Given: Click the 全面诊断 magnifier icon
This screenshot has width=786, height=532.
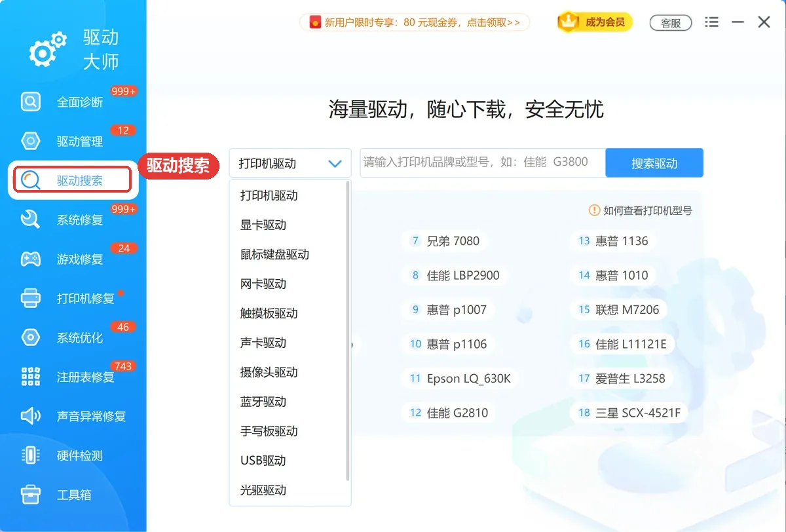Looking at the screenshot, I should (31, 102).
